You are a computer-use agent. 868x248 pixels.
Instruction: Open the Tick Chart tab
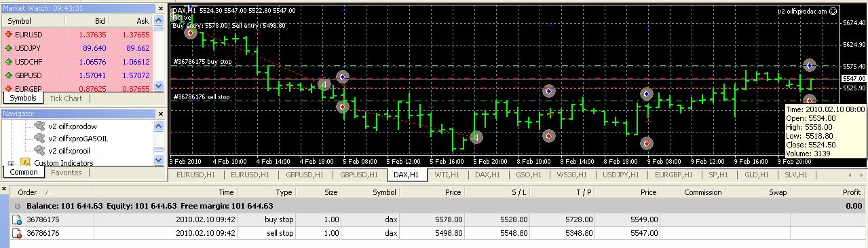pos(67,99)
